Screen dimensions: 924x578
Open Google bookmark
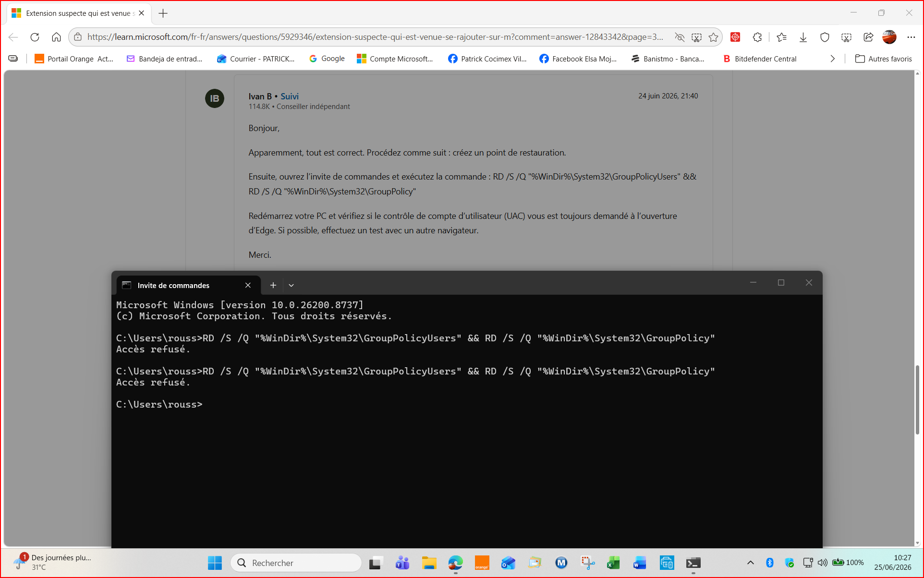[327, 59]
